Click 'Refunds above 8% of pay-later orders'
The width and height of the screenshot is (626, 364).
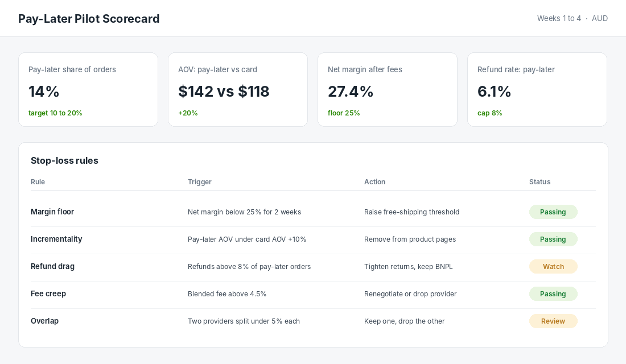click(249, 266)
